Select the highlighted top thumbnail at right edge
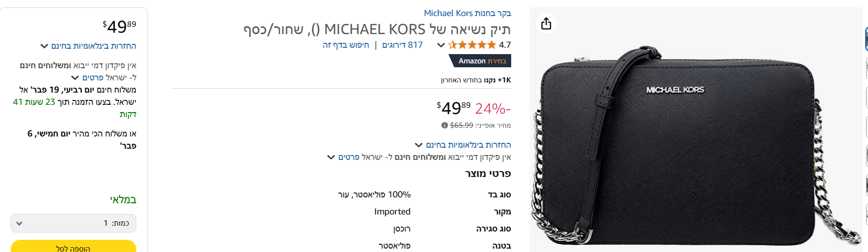868x252 pixels. point(866,39)
